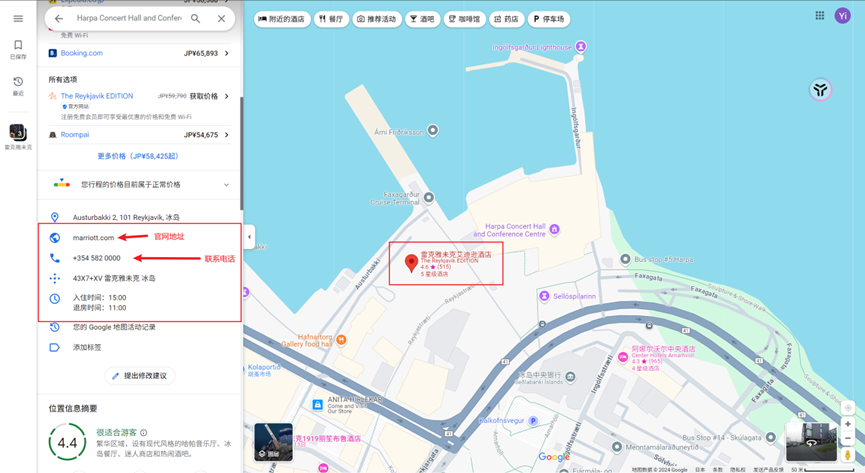
Task: Click Center Hotels Arnarhvoll pink marker
Action: [623, 357]
